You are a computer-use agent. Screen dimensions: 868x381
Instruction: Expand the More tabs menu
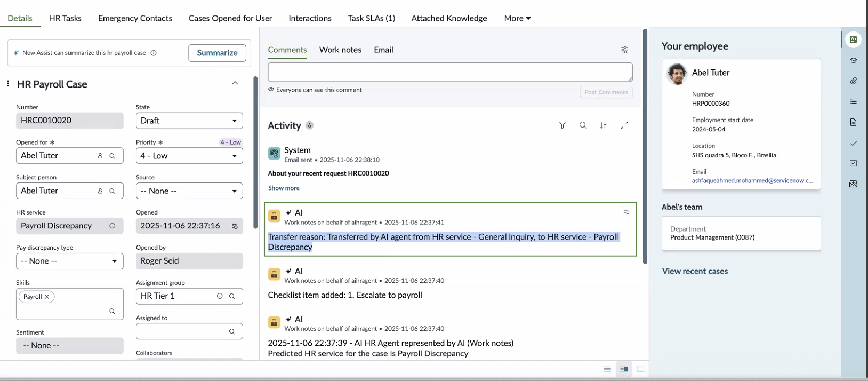518,18
